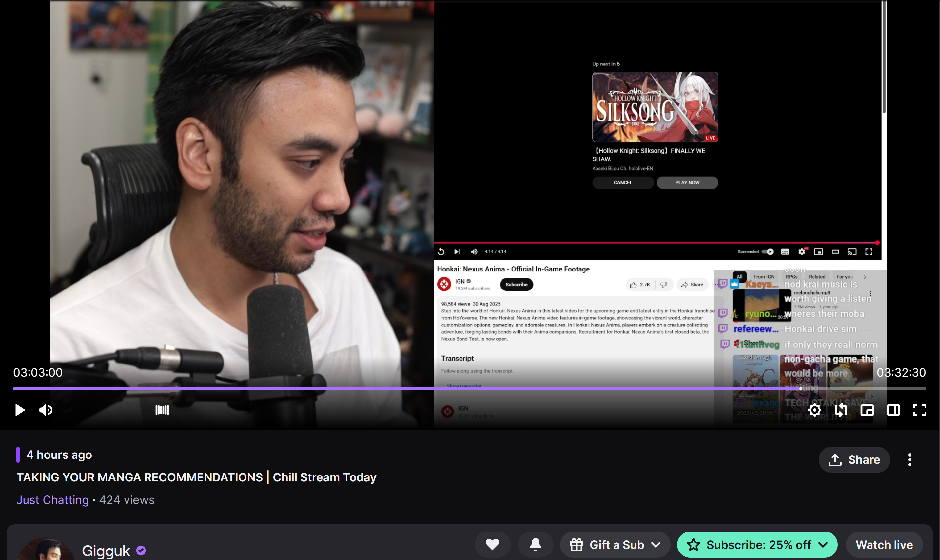Viewport: 940px width, 560px height.
Task: Cancel the Up next autoplay
Action: (x=623, y=182)
